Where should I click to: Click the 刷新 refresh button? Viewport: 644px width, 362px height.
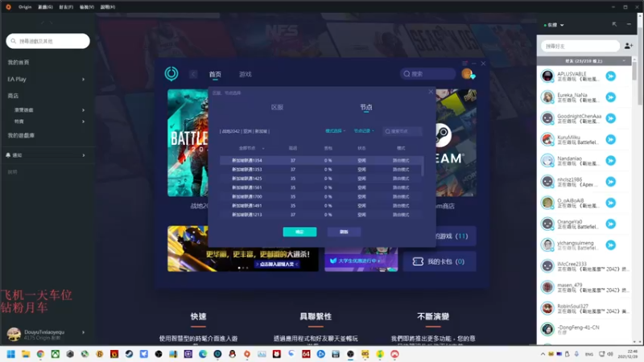[344, 232]
